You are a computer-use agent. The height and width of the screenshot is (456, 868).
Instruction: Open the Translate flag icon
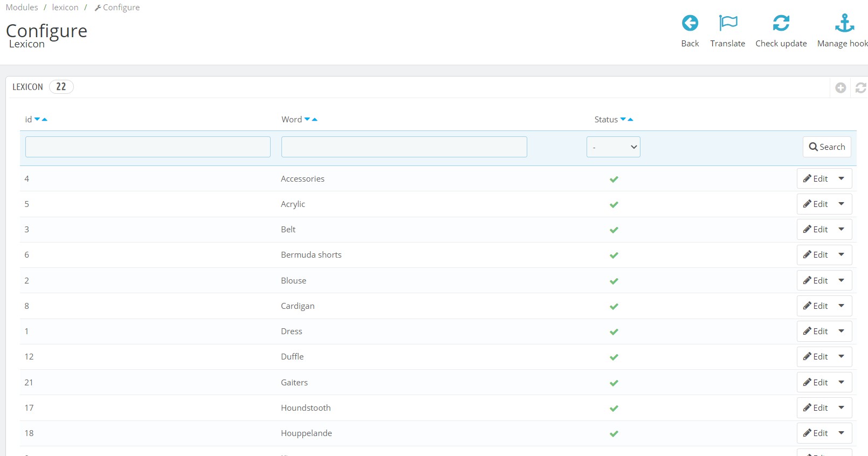click(x=728, y=23)
